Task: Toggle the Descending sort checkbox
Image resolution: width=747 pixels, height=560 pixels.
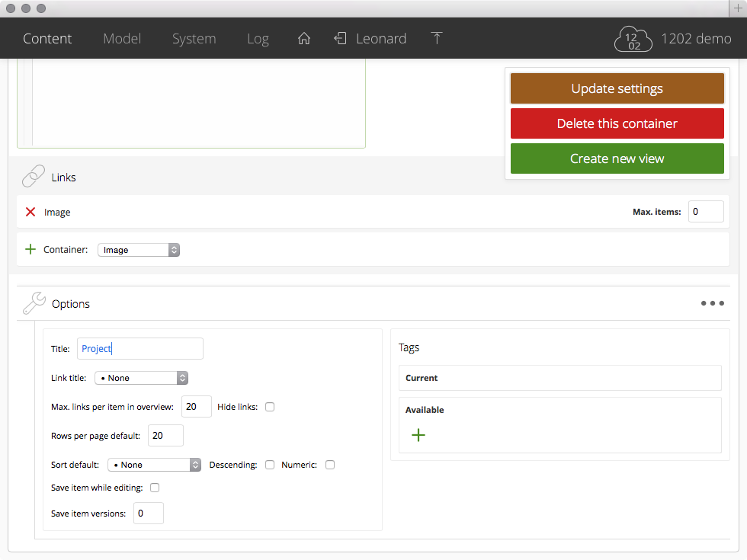Action: tap(270, 465)
